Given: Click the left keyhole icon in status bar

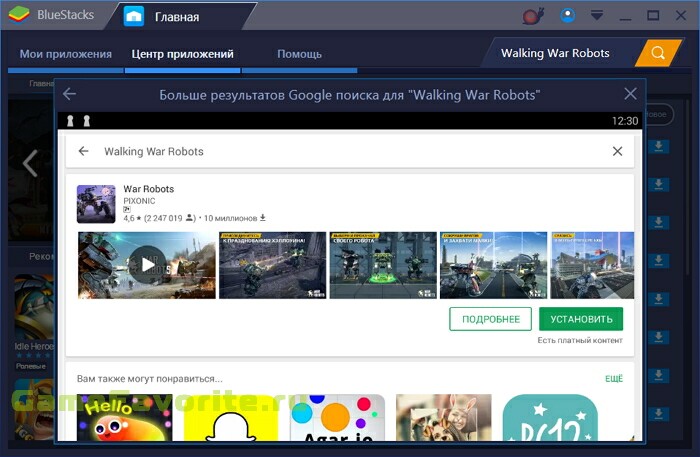Looking at the screenshot, I should [x=70, y=120].
